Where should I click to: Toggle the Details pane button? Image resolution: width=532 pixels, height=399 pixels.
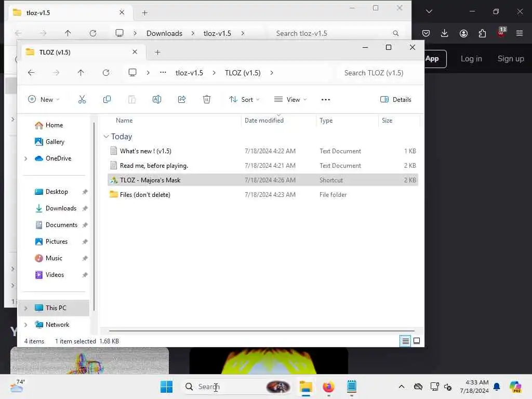(x=395, y=99)
